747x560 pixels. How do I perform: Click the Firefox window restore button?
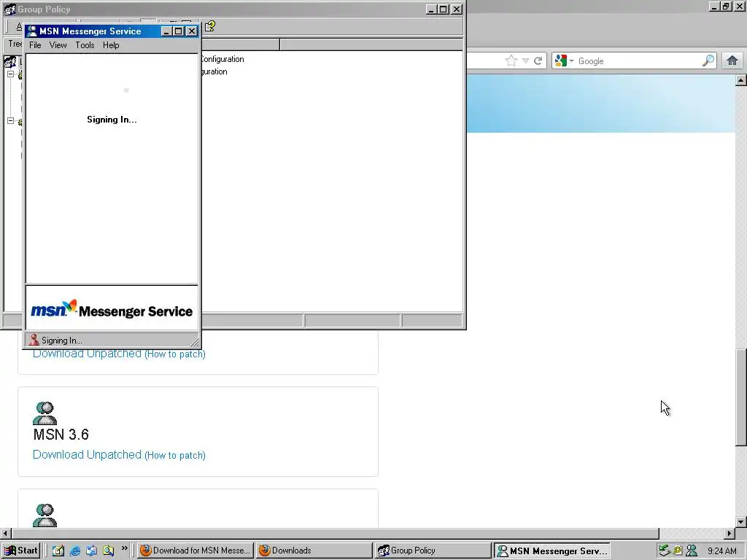click(726, 6)
